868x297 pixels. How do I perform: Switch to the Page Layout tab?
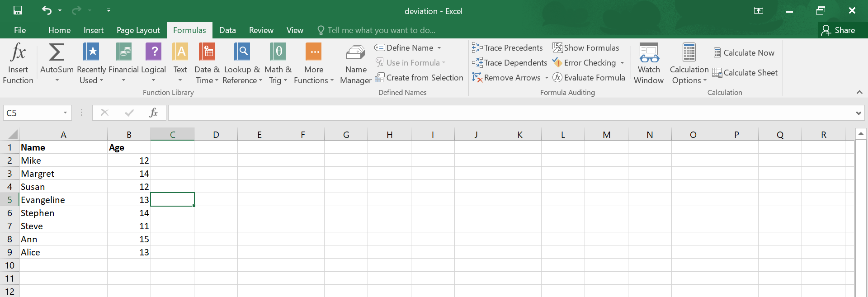(138, 30)
